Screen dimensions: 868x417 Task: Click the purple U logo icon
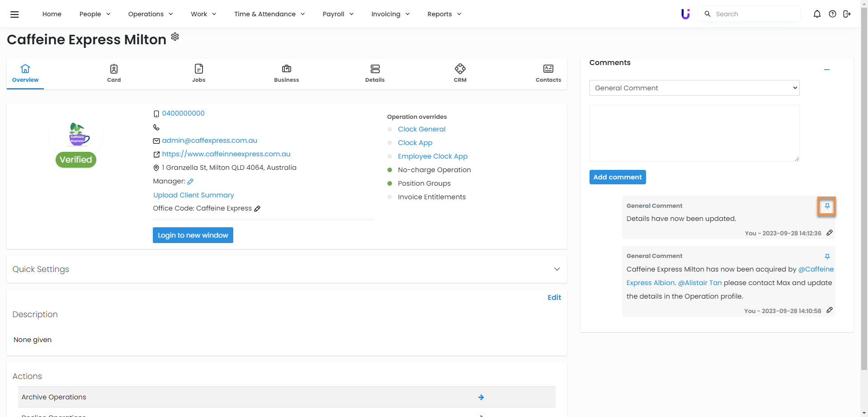pyautogui.click(x=685, y=14)
